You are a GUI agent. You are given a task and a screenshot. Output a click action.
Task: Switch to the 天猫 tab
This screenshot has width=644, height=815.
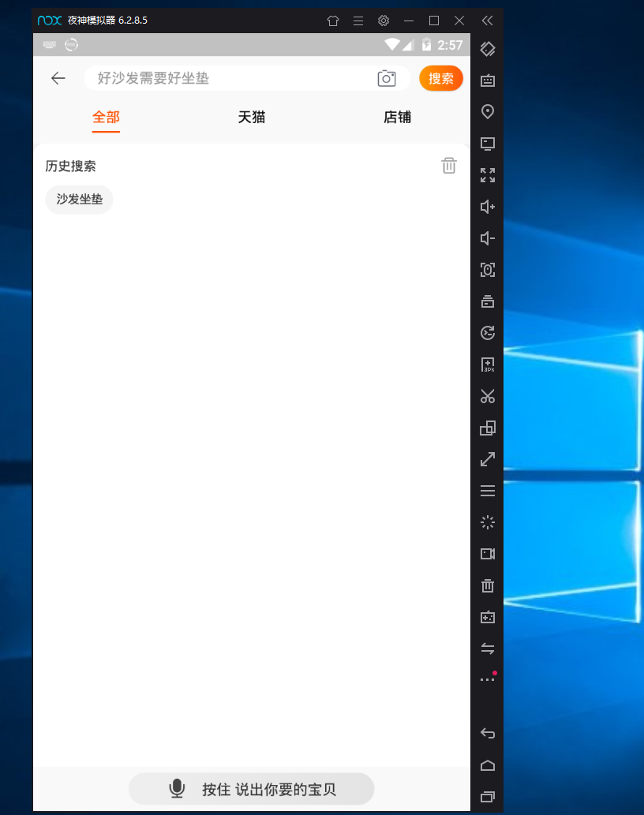pos(252,118)
